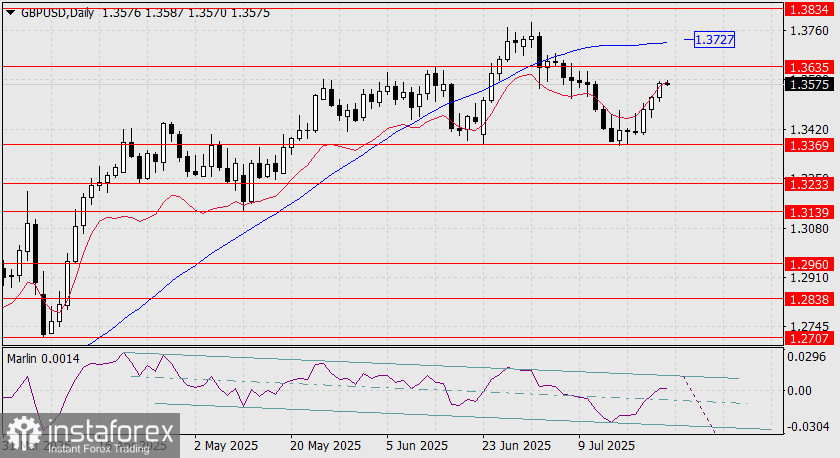
Task: Click the 1.3420 price scale value
Action: tap(809, 130)
